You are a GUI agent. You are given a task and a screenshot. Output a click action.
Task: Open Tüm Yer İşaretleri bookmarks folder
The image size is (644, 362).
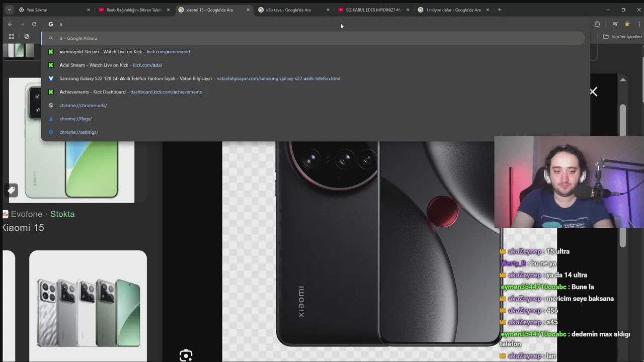click(x=622, y=37)
